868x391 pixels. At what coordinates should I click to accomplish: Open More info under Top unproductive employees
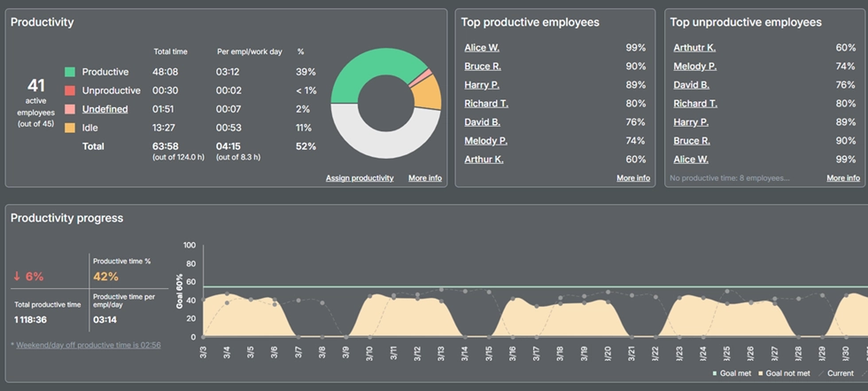tap(842, 178)
